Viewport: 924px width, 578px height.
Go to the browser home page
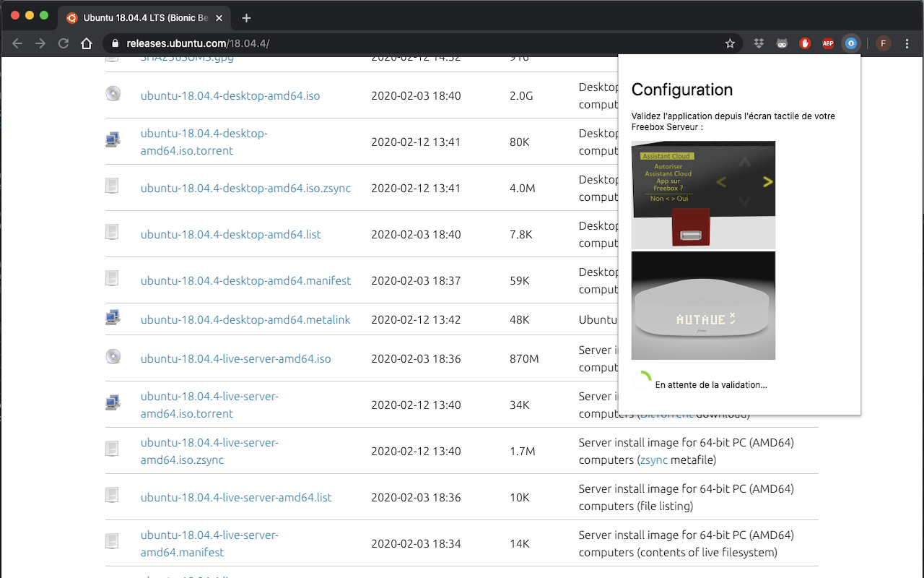tap(87, 43)
